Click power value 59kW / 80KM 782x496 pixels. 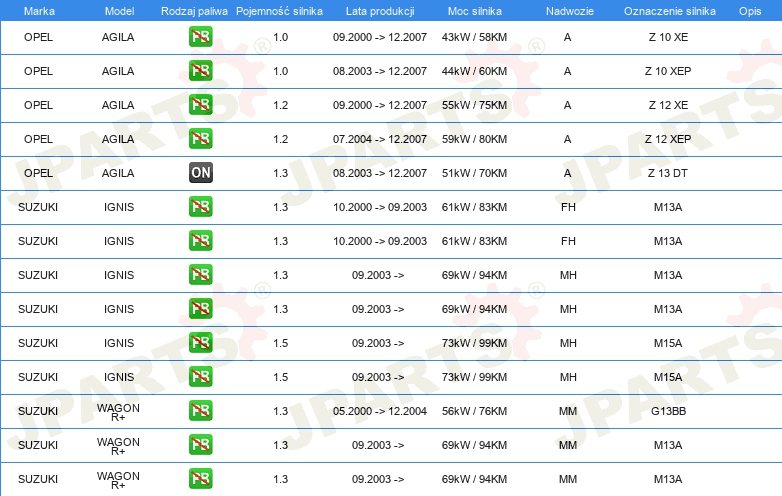(x=474, y=139)
